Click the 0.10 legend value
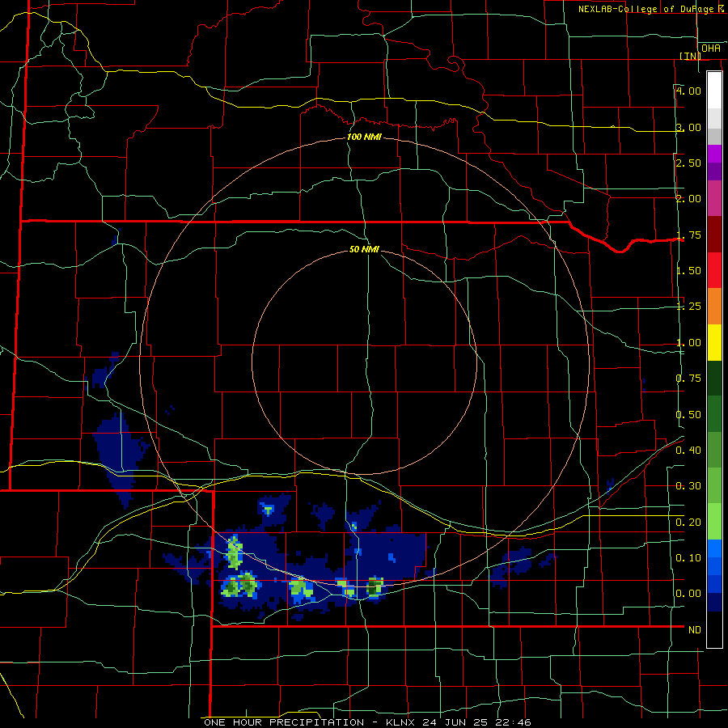The width and height of the screenshot is (728, 728). point(688,557)
